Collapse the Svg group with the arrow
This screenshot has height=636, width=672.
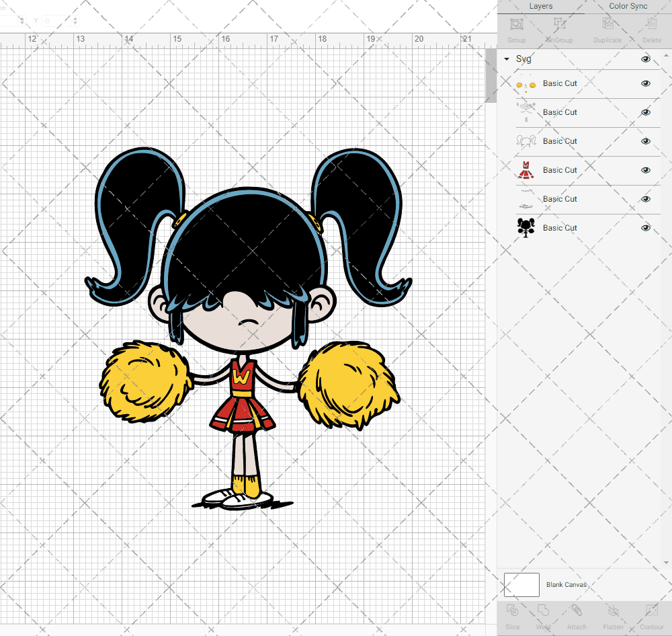[x=507, y=58]
